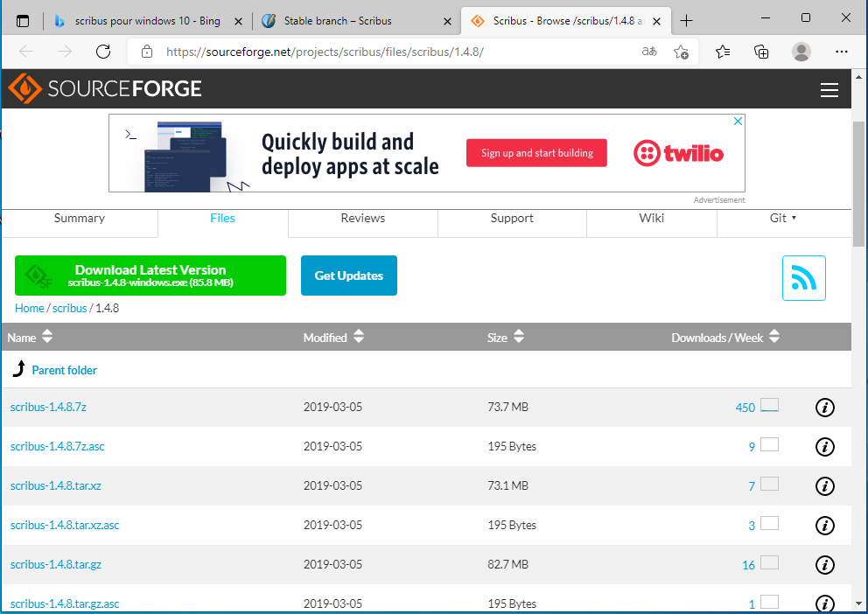This screenshot has height=614, width=868.
Task: View the 450 downloads stat link
Action: [745, 408]
